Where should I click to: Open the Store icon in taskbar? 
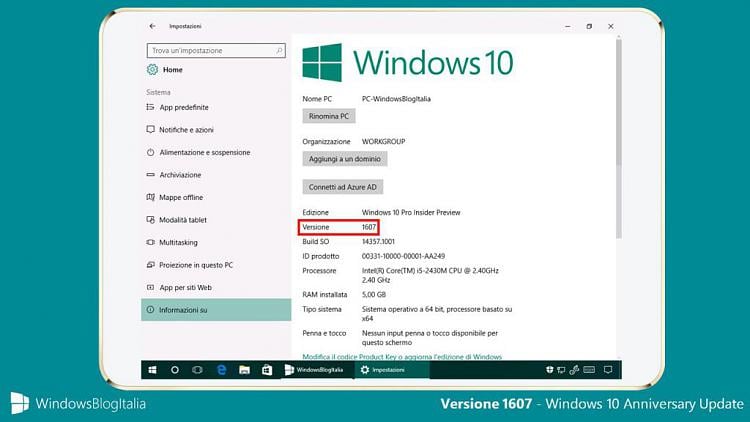tap(267, 370)
